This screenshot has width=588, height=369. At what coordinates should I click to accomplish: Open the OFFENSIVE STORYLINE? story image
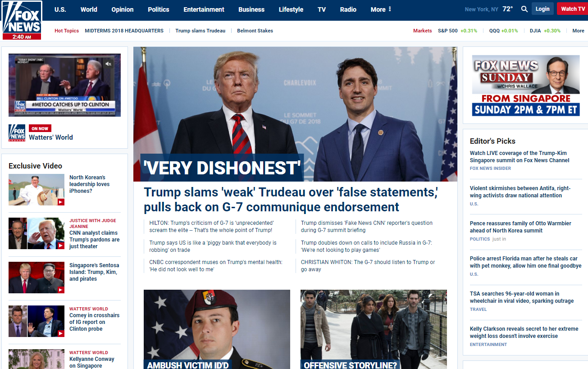tap(374, 329)
